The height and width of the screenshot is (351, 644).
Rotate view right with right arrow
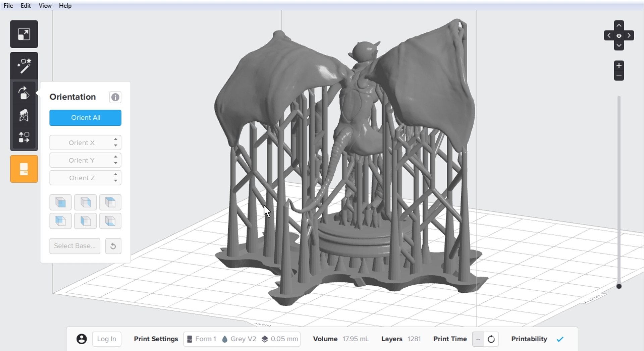coord(629,36)
